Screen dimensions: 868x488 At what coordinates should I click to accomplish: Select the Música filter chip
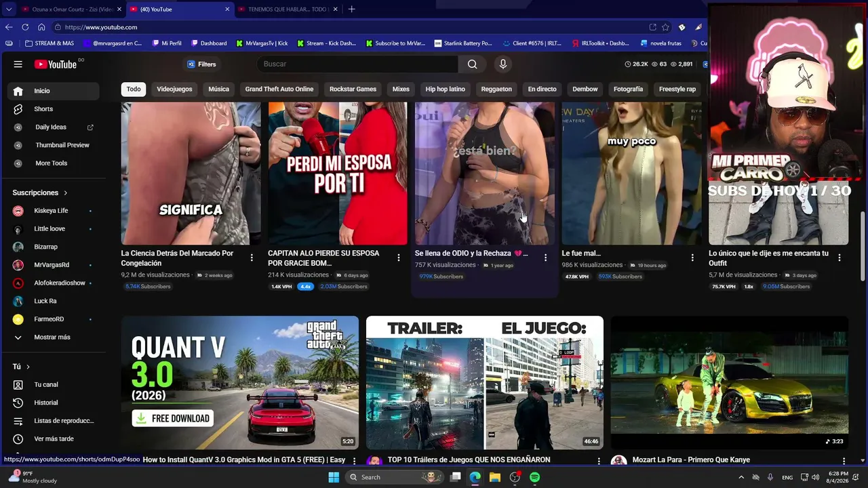218,89
